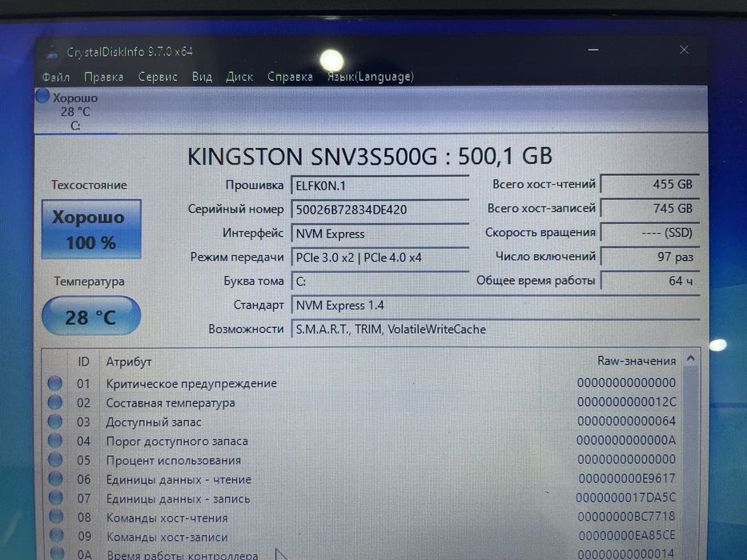Select the row Единицы данных - запись

click(363, 498)
